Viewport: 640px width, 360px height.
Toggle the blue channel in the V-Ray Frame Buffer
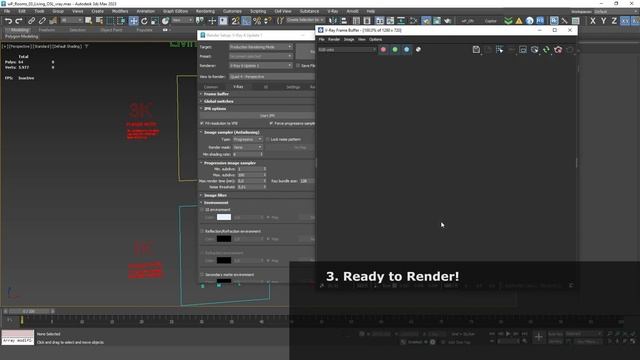coord(407,49)
